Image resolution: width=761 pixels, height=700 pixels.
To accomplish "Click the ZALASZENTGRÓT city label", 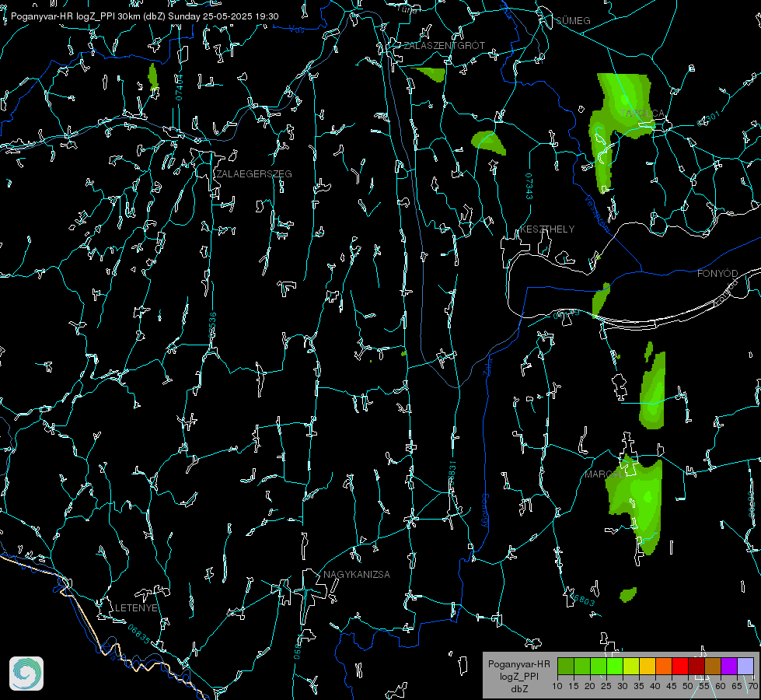I will 444,46.
